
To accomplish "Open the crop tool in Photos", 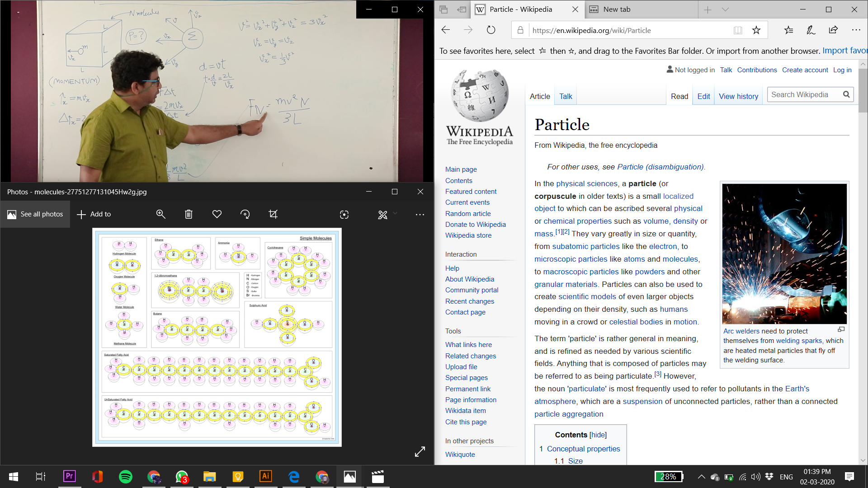I will coord(273,214).
